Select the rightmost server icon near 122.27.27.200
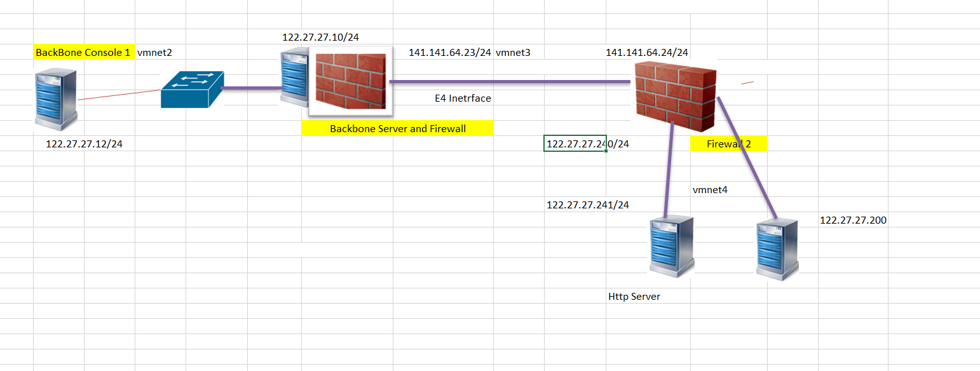Screen dimensions: 980x371 click(x=777, y=248)
